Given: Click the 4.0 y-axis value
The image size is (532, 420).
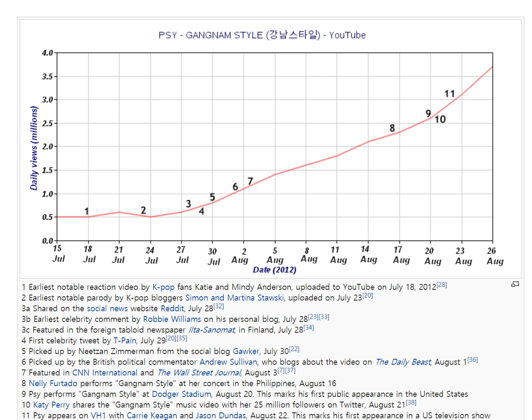Looking at the screenshot, I should (x=47, y=53).
